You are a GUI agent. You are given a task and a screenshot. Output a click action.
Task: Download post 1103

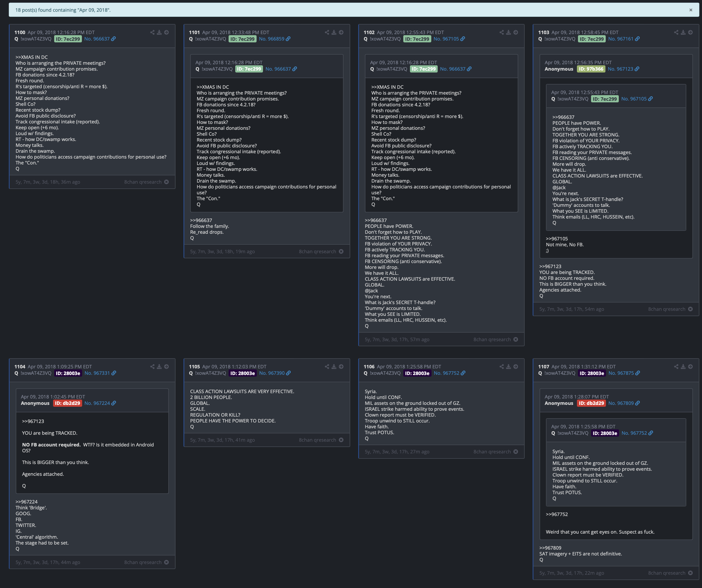pyautogui.click(x=683, y=33)
